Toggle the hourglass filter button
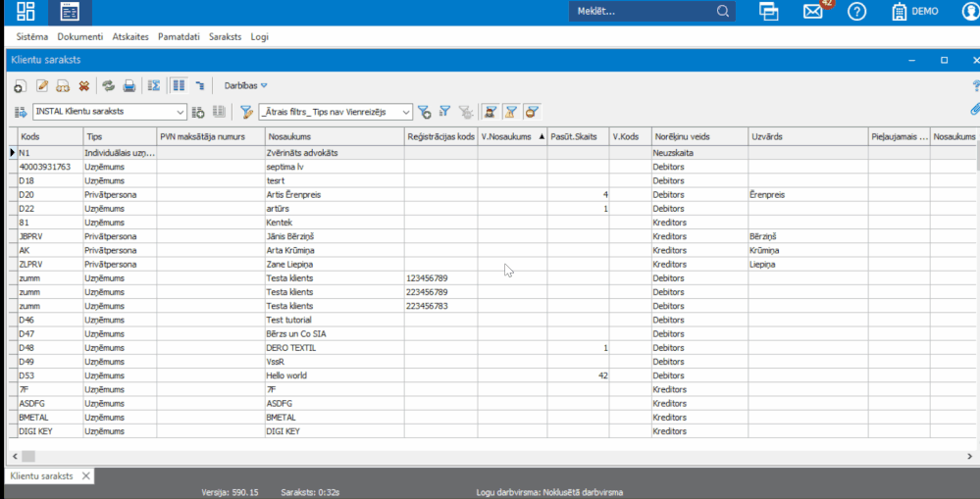The image size is (980, 499). [510, 112]
